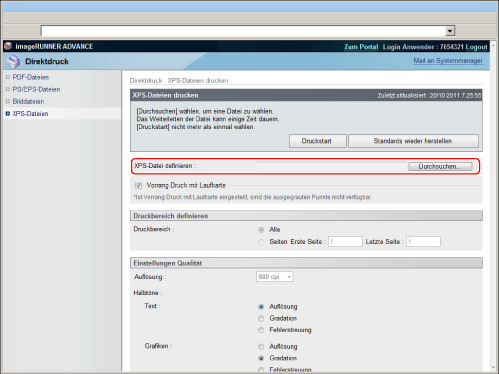This screenshot has width=499, height=374.
Task: Click Durchsuchen to choose an XPS file
Action: point(440,166)
